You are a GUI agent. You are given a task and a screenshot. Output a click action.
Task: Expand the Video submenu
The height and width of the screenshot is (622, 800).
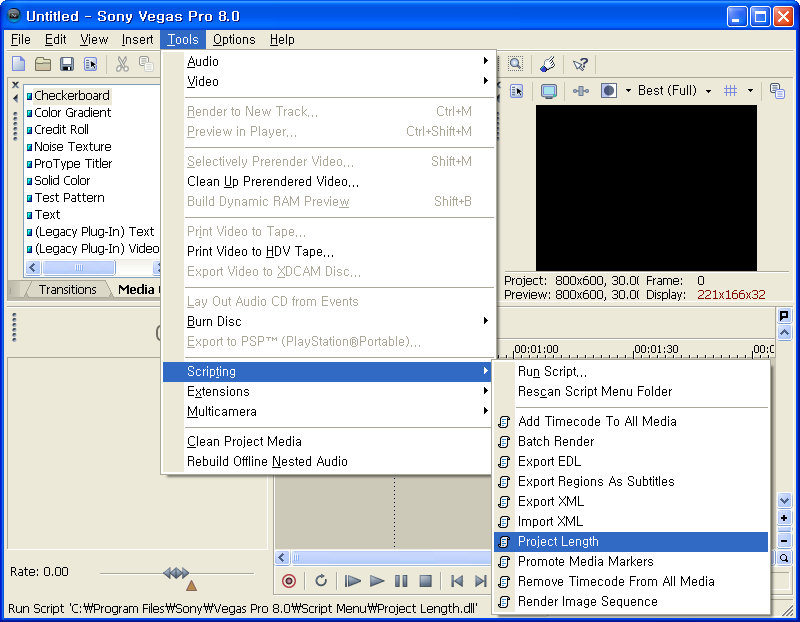pos(327,81)
